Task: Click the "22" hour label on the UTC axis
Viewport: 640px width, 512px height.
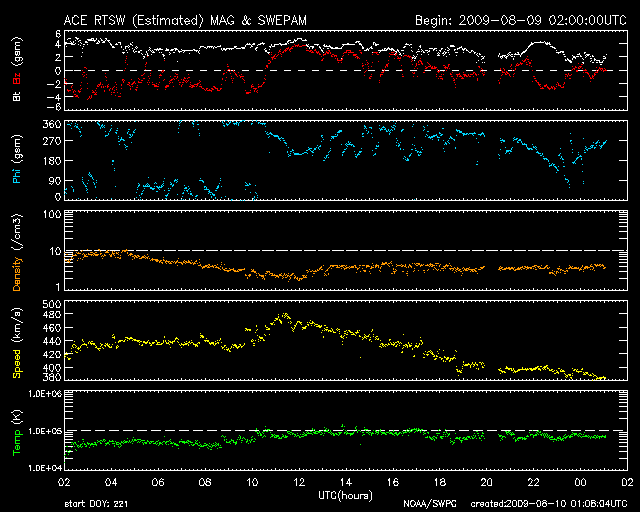Action: (x=533, y=482)
